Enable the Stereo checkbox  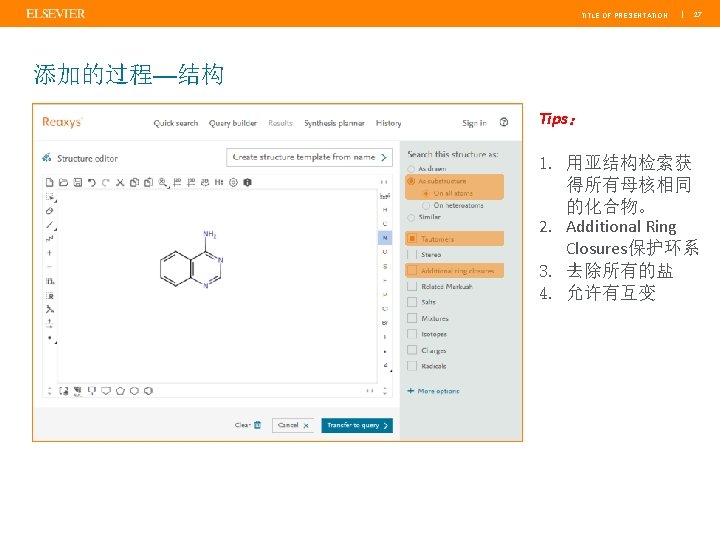pos(412,254)
